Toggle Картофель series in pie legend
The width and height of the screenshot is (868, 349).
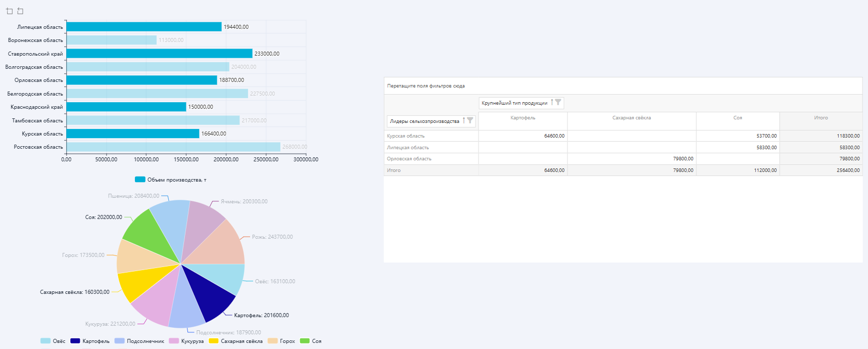(75, 341)
